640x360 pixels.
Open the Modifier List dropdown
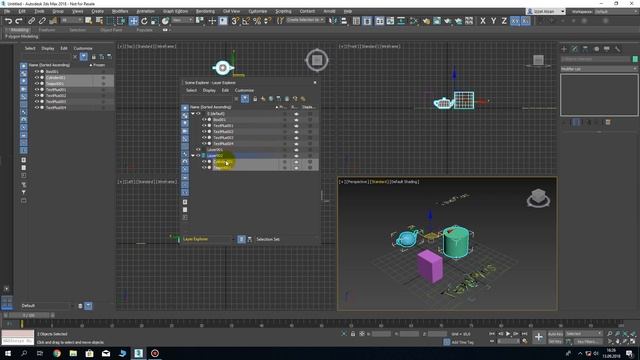[599, 69]
